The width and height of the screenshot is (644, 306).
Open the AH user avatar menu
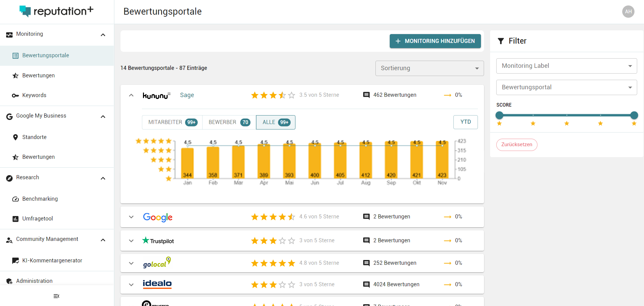[628, 12]
